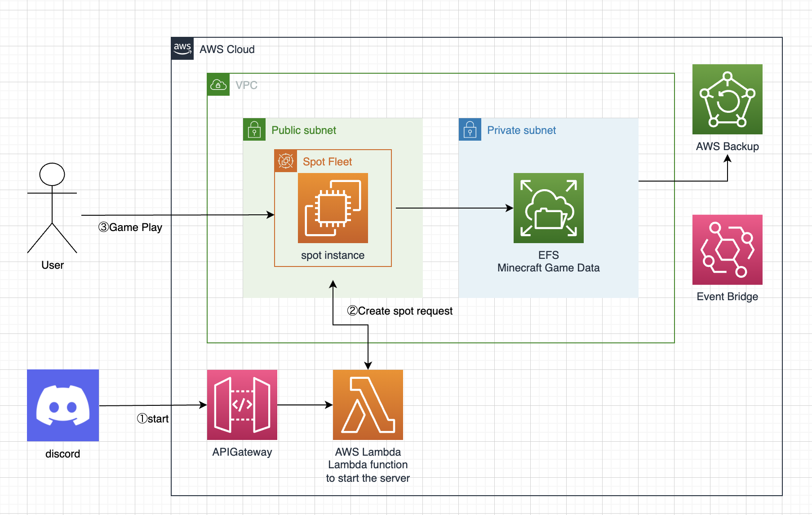
Task: Select the Public subnet lock icon
Action: (254, 129)
